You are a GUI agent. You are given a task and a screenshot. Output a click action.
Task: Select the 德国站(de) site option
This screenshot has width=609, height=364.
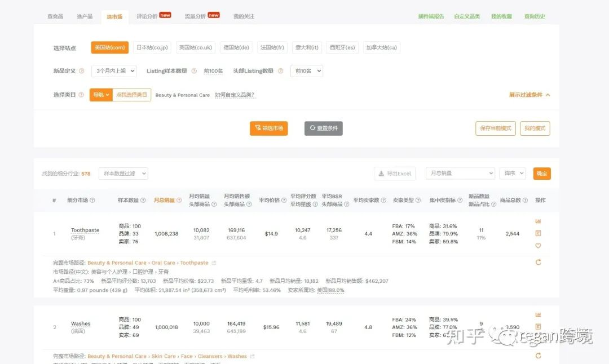[x=236, y=47]
